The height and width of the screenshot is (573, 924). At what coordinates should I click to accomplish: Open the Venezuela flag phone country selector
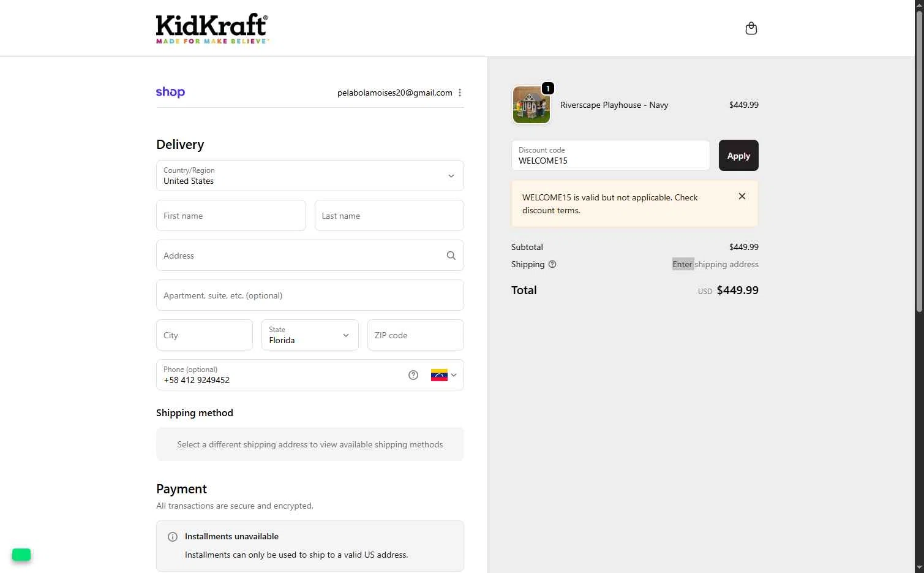(x=444, y=375)
